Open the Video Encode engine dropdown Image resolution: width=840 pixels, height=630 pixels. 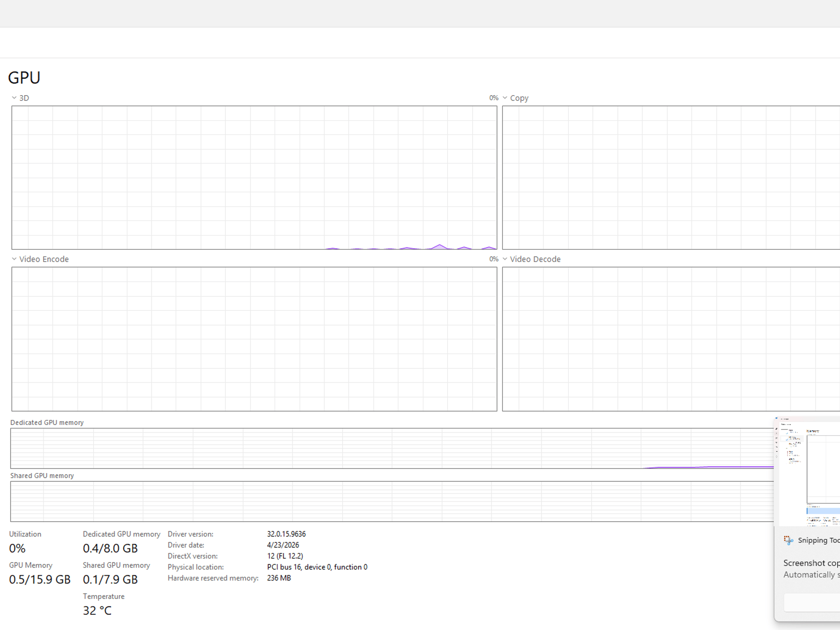point(14,259)
